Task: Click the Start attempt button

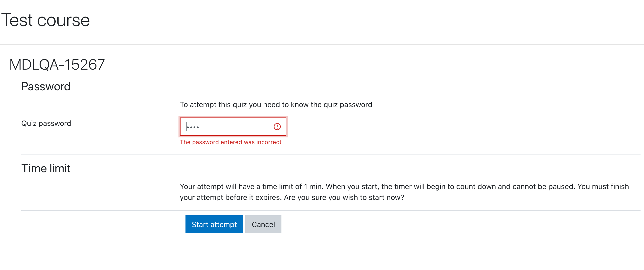Action: (x=214, y=224)
